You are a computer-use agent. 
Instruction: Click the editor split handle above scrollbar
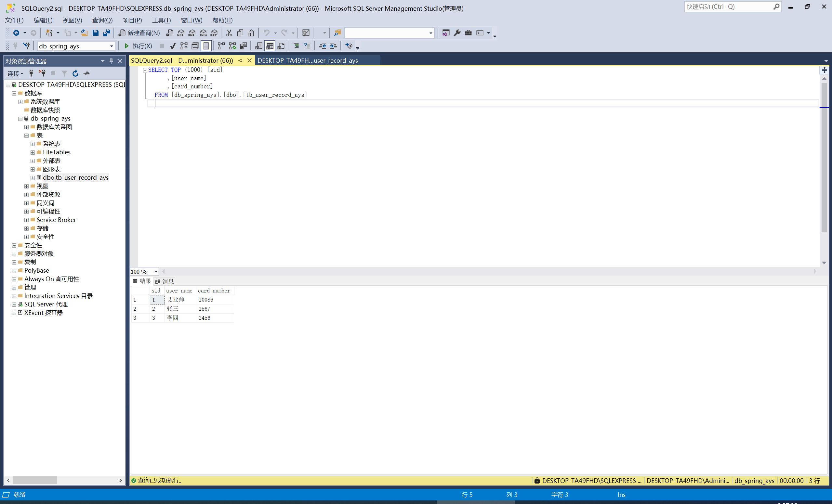coord(824,70)
